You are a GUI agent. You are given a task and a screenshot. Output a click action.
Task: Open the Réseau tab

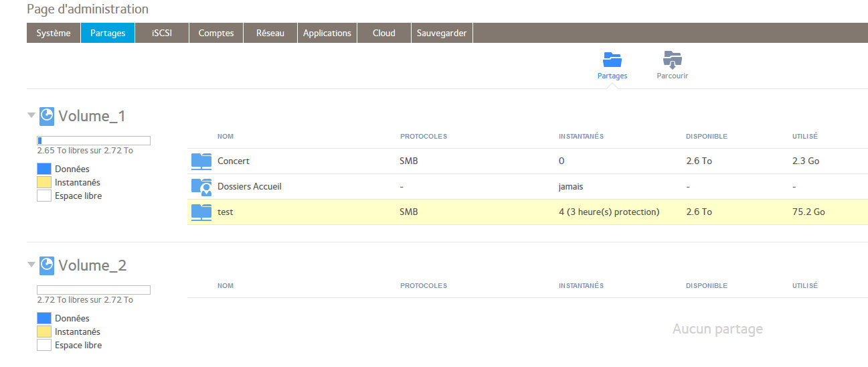point(270,33)
